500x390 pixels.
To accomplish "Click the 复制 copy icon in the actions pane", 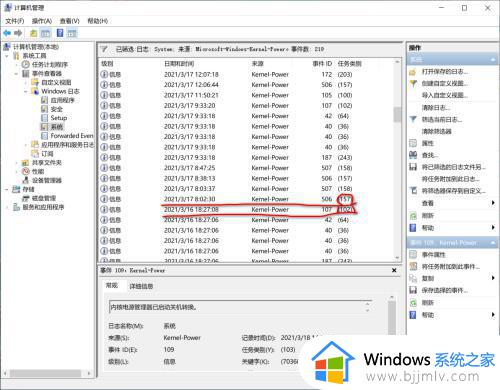I will 413,278.
